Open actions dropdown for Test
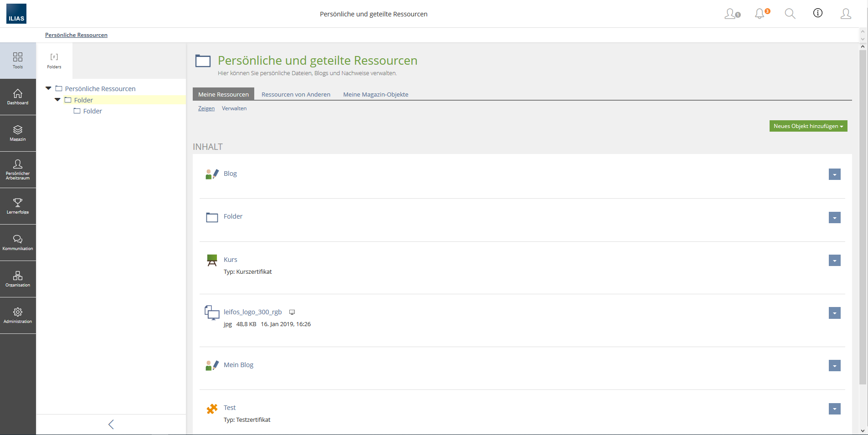 click(835, 409)
